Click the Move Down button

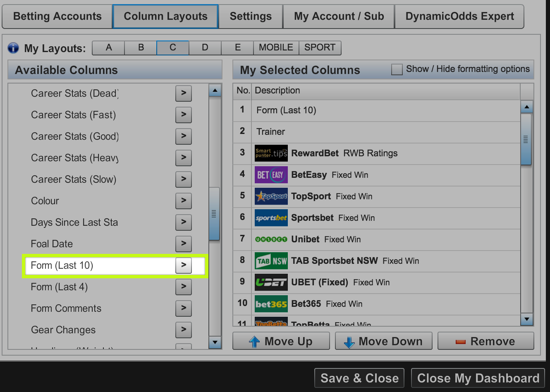point(384,341)
